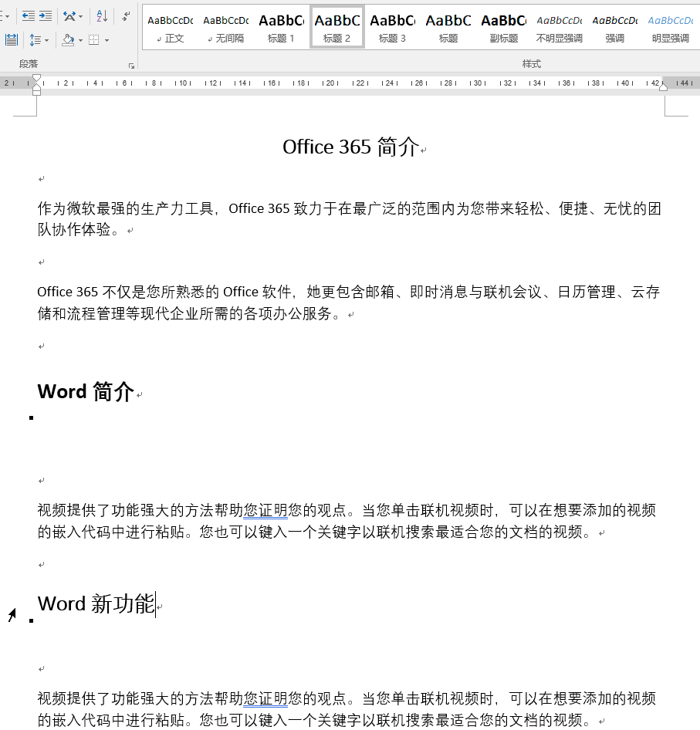Click the Distributed alignment icon

click(x=11, y=40)
